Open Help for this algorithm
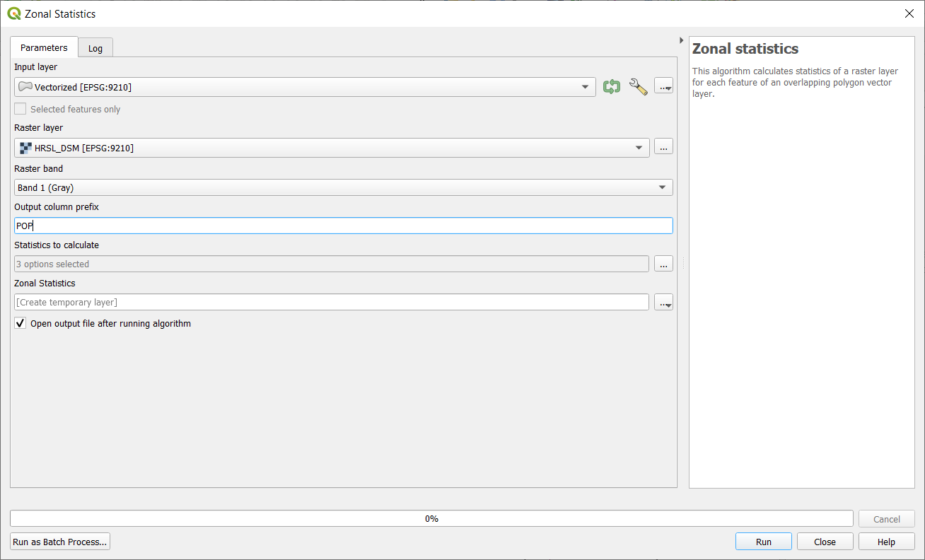The image size is (925, 560). pyautogui.click(x=886, y=542)
